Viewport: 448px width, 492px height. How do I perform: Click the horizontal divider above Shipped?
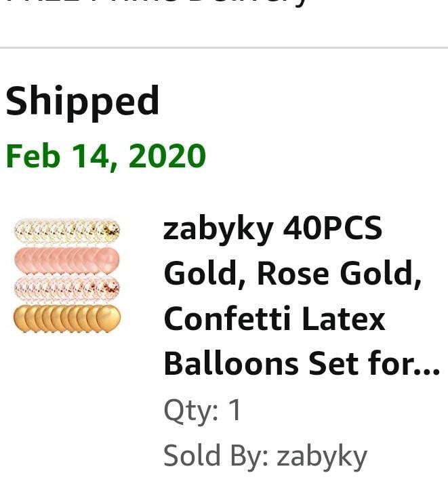pos(224,47)
